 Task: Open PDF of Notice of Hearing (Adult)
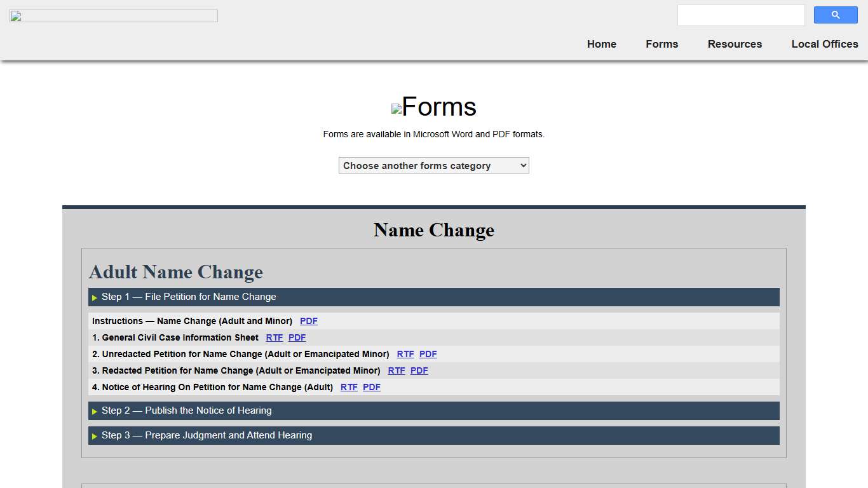point(371,387)
